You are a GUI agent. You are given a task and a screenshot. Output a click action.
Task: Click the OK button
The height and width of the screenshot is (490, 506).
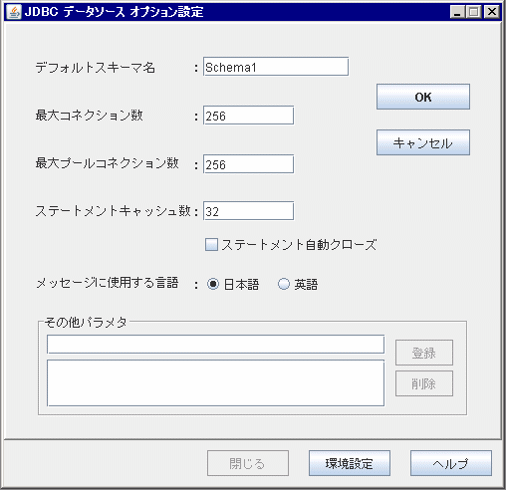coord(423,97)
